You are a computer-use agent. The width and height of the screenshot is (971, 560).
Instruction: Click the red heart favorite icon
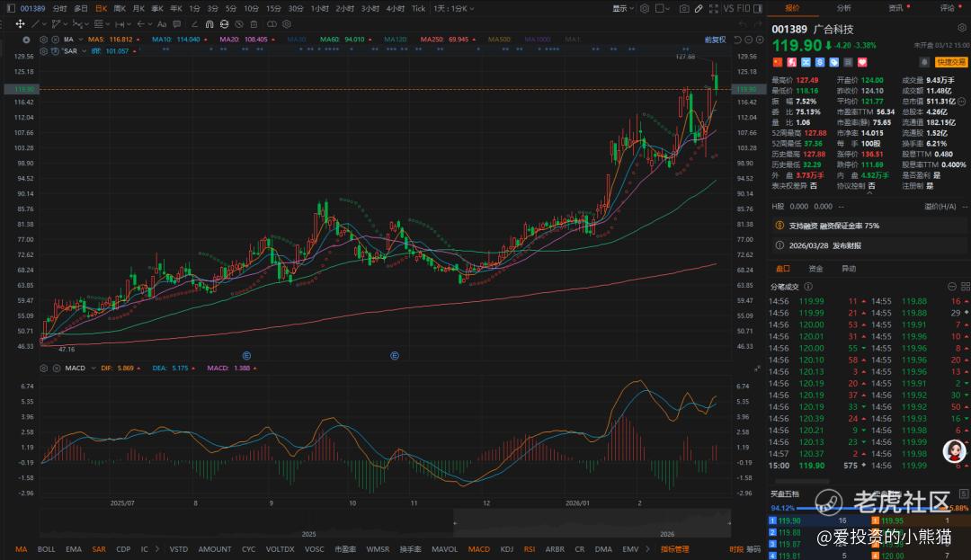coord(862,62)
